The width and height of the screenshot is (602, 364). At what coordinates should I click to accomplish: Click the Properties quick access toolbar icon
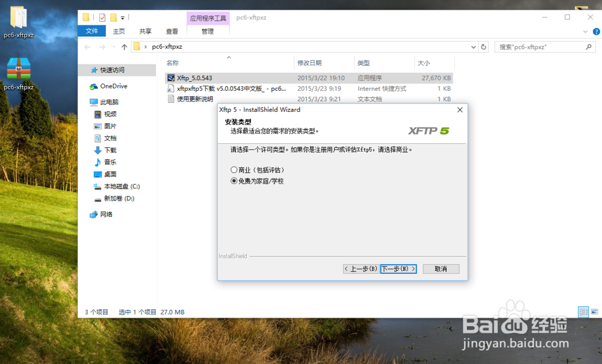pos(102,17)
